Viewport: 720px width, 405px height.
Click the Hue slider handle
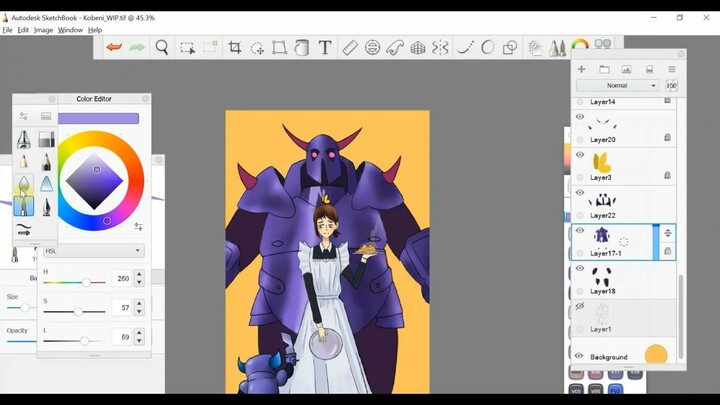click(x=86, y=282)
